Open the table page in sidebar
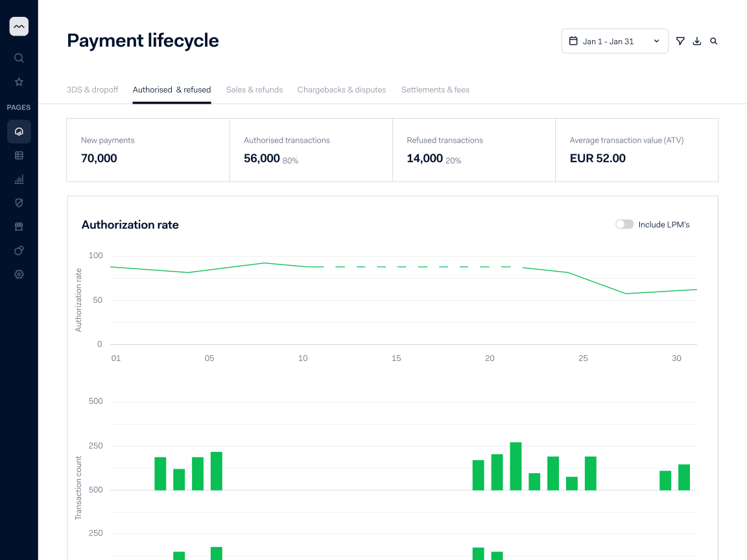 coord(19,156)
